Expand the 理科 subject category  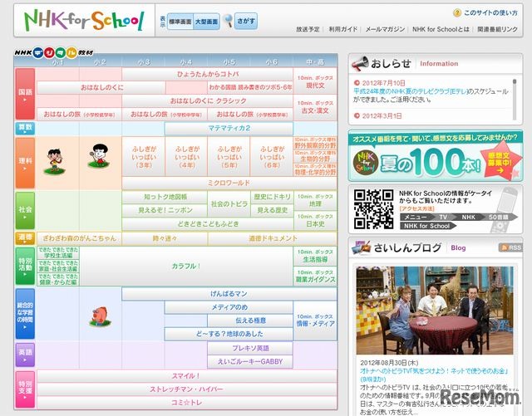(x=26, y=162)
